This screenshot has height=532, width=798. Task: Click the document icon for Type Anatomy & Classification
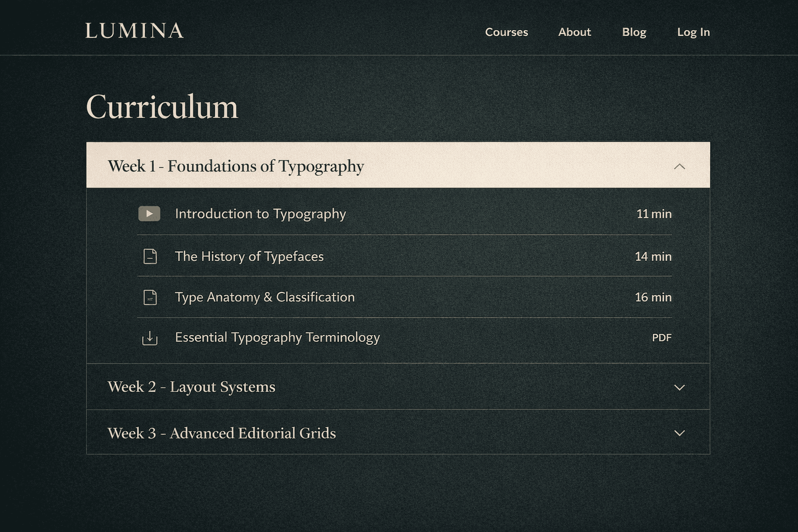(x=150, y=297)
